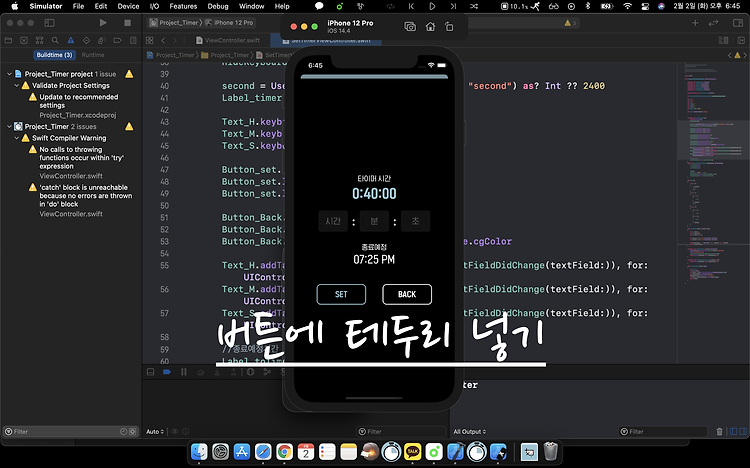Open the Report navigator icon

pyautogui.click(x=133, y=41)
